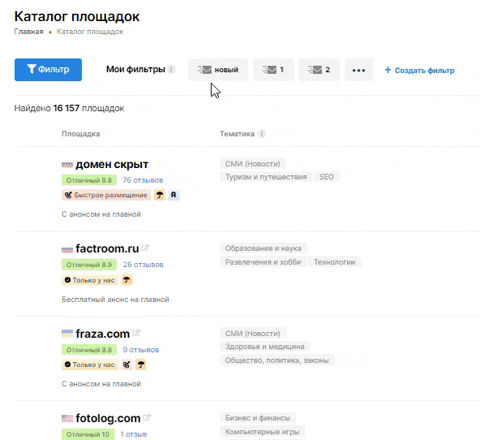Click the flag icon beside factroom.ru
The image size is (480, 440).
click(67, 249)
